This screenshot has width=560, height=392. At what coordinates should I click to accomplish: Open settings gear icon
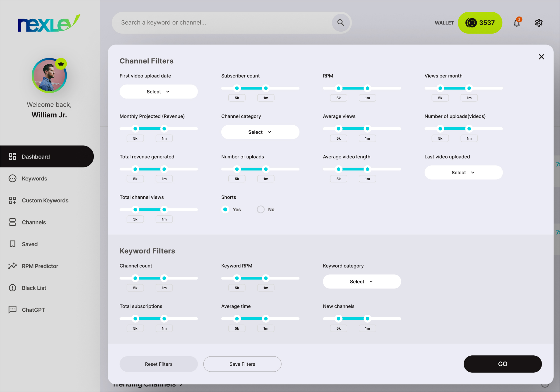pyautogui.click(x=538, y=23)
